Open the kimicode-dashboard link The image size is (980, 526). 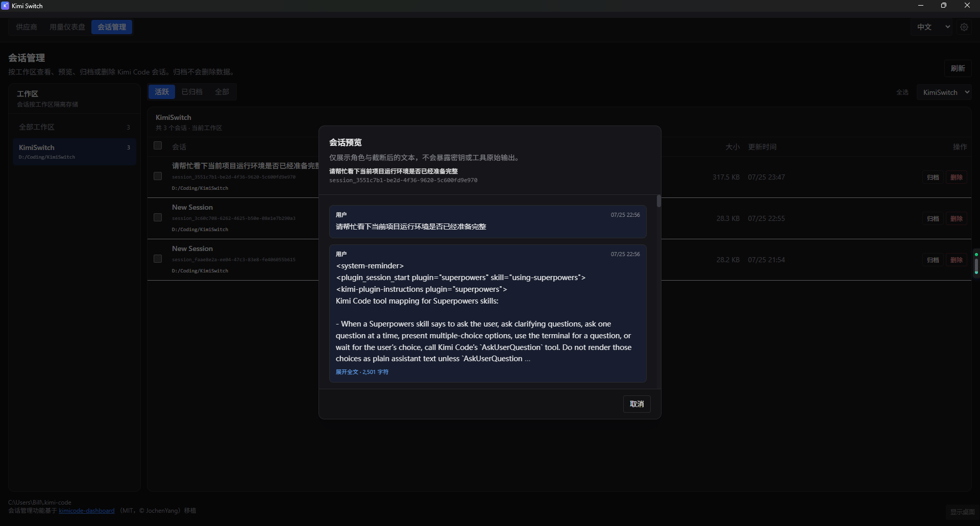click(x=86, y=511)
